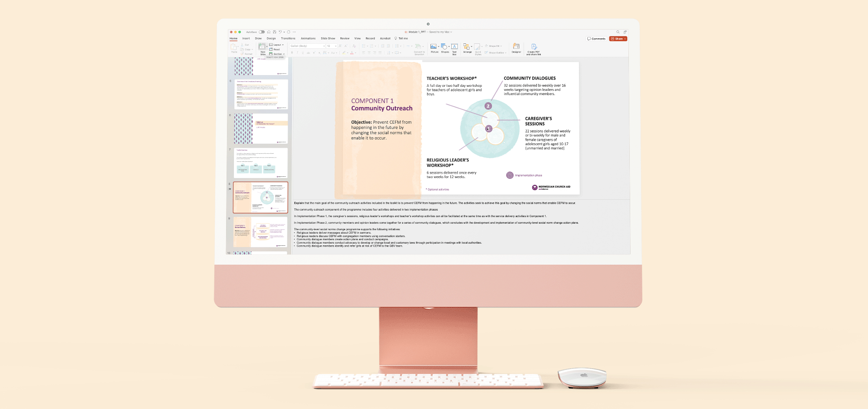This screenshot has width=868, height=409.
Task: Click the Format painter button
Action: click(247, 54)
